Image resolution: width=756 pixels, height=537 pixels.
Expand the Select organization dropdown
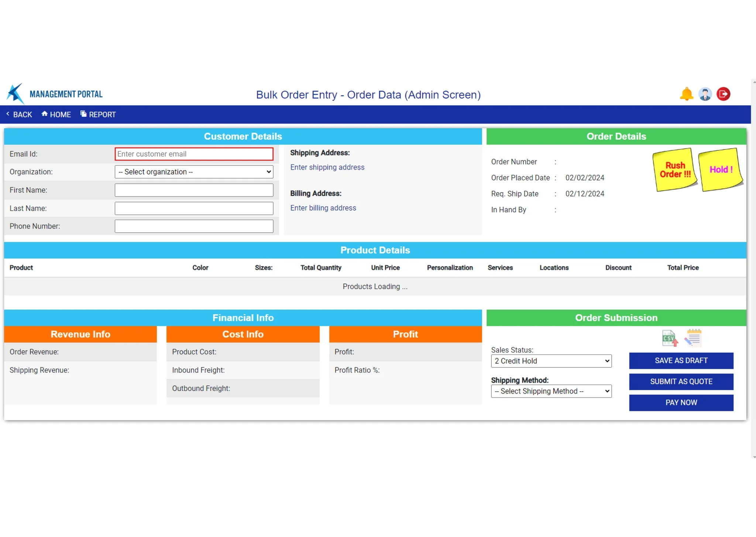point(194,172)
